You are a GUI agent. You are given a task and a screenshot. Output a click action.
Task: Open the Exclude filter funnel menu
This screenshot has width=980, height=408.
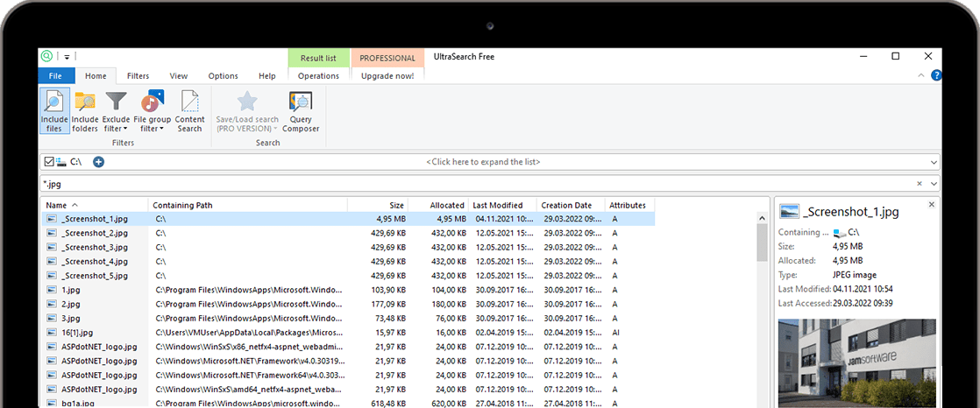(117, 111)
